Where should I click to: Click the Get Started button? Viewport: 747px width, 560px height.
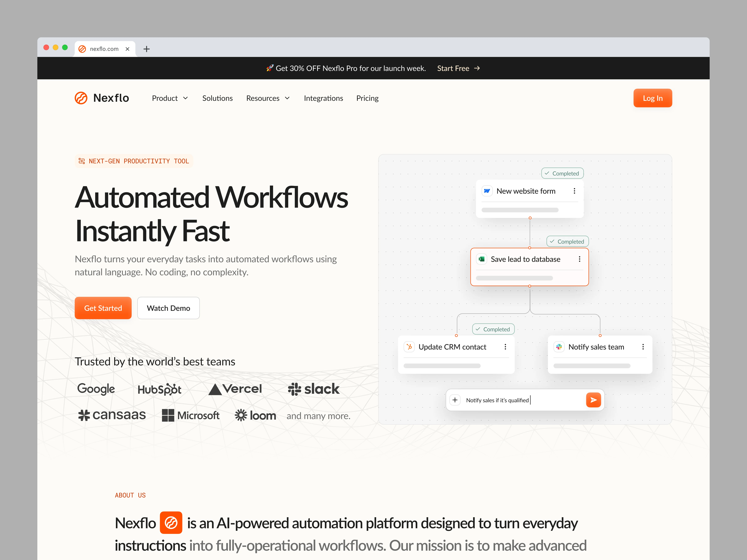(103, 308)
